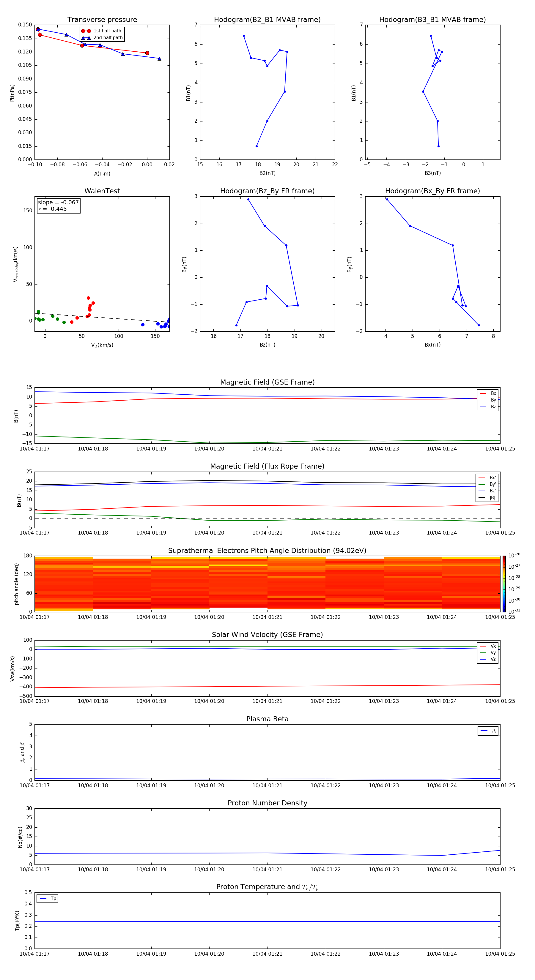Click the 'Plasma Beta' plot title
535x980 pixels.
(267, 719)
